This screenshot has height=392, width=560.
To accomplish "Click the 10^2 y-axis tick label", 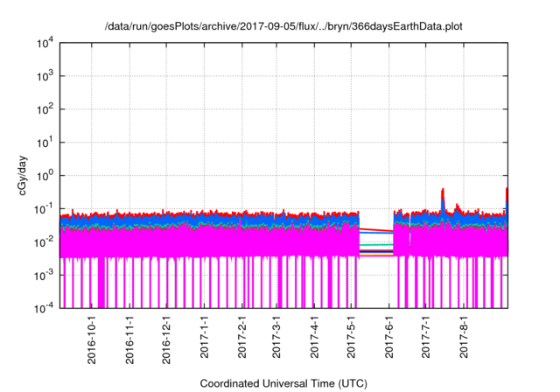I will [45, 109].
